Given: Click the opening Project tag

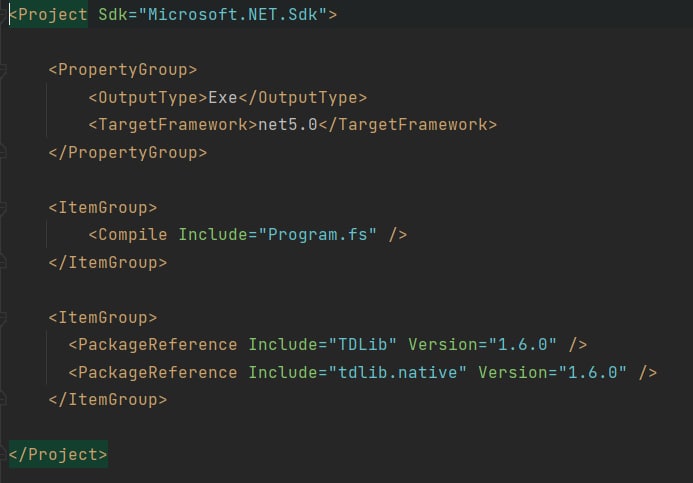Looking at the screenshot, I should (x=48, y=14).
